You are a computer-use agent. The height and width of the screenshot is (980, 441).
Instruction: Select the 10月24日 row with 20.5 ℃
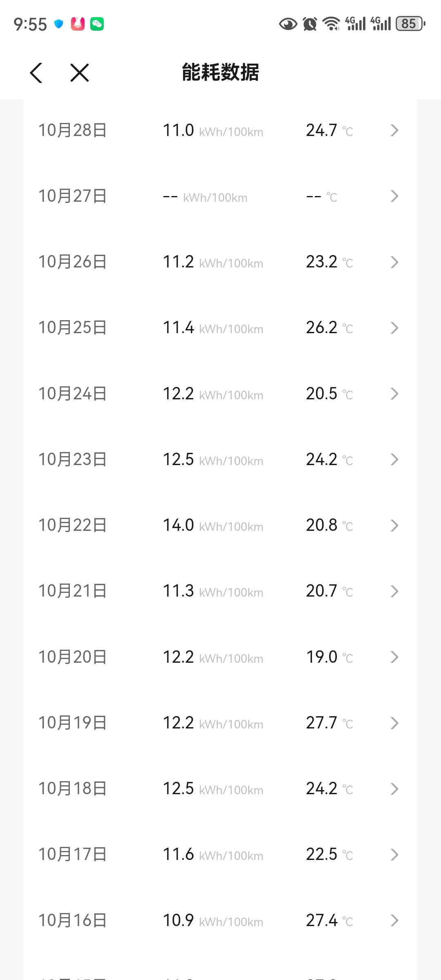[x=220, y=394]
